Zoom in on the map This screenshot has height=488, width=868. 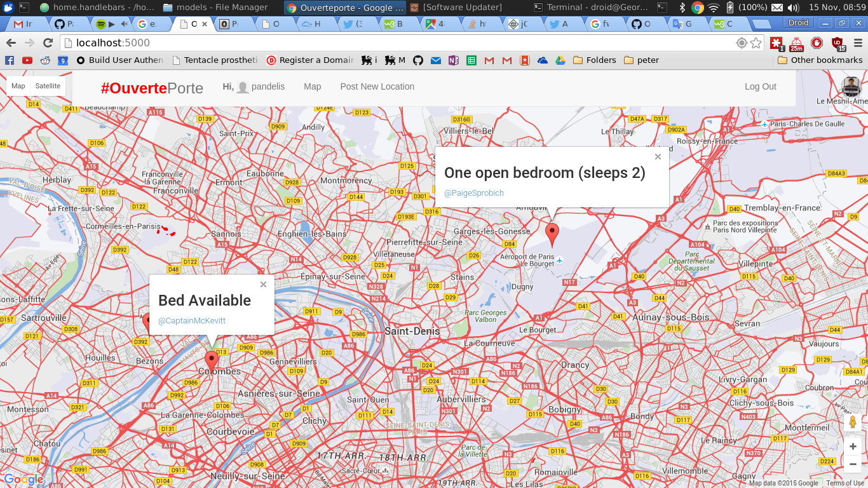coord(853,447)
